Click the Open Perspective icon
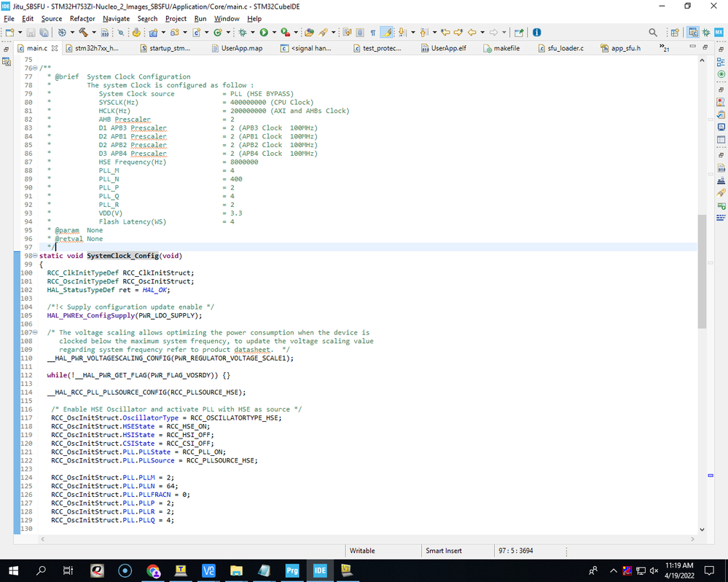This screenshot has height=582, width=728. click(x=675, y=33)
